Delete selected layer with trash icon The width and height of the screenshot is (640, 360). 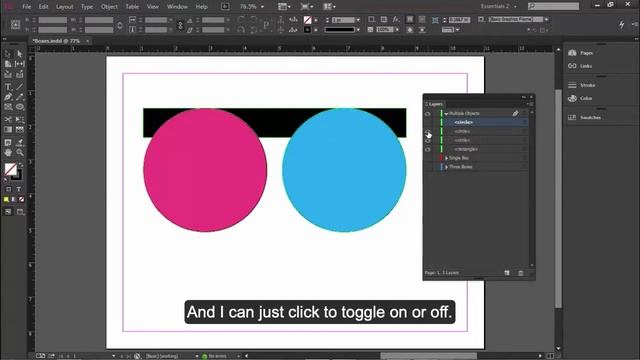click(x=521, y=273)
